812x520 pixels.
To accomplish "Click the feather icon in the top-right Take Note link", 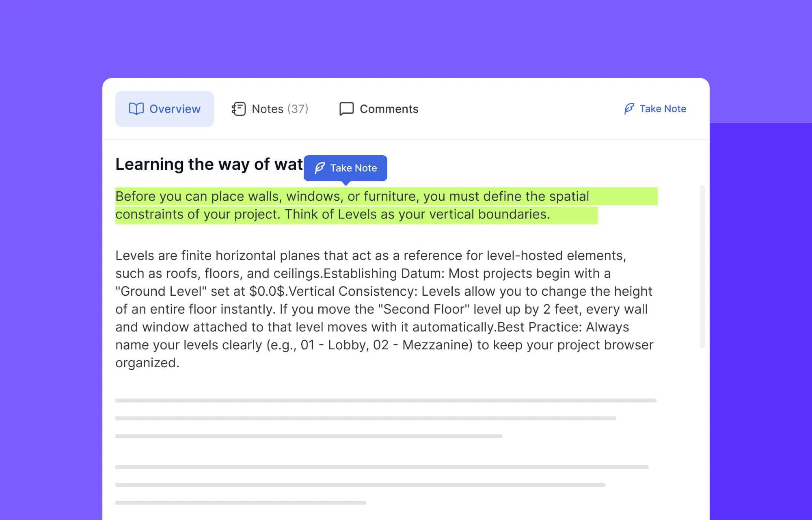I will point(629,109).
